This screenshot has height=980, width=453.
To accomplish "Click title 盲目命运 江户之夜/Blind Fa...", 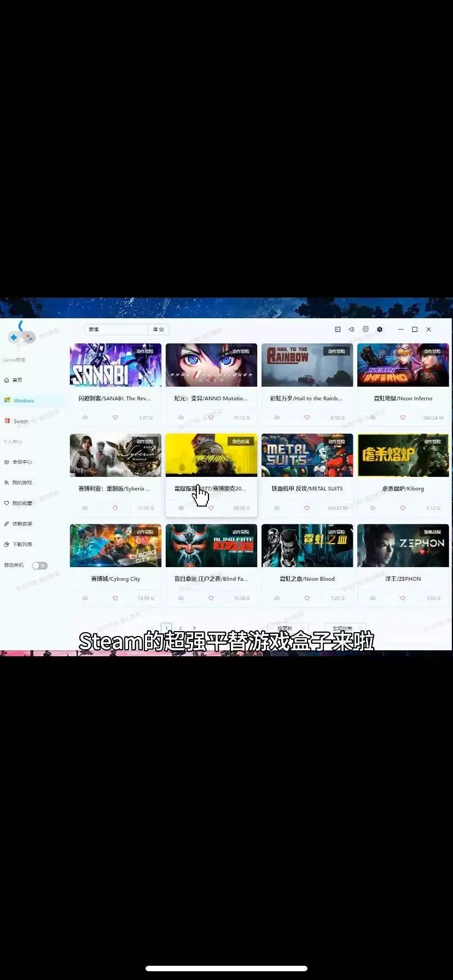I will click(211, 579).
